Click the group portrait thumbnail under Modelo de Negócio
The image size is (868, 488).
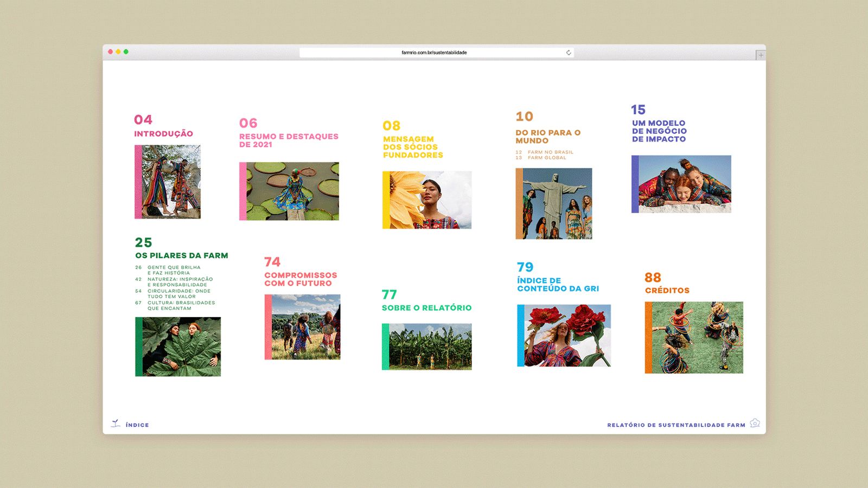point(681,184)
